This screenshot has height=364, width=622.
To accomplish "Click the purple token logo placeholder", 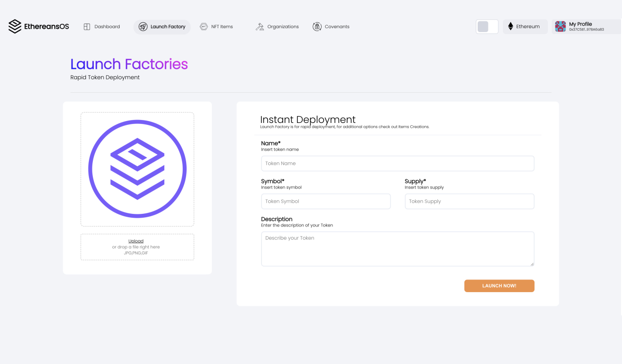I will 137,169.
